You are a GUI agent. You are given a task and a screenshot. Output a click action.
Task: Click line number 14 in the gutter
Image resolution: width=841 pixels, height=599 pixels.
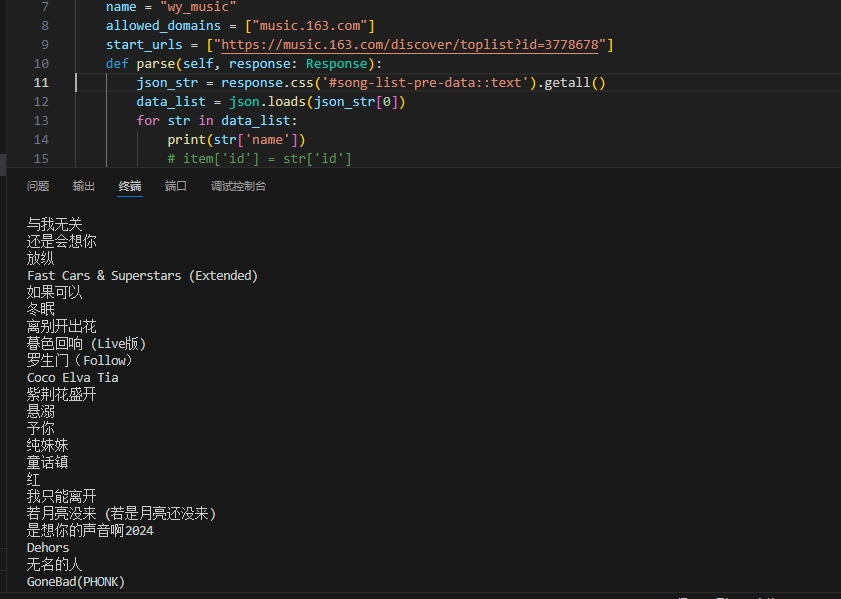tap(41, 139)
